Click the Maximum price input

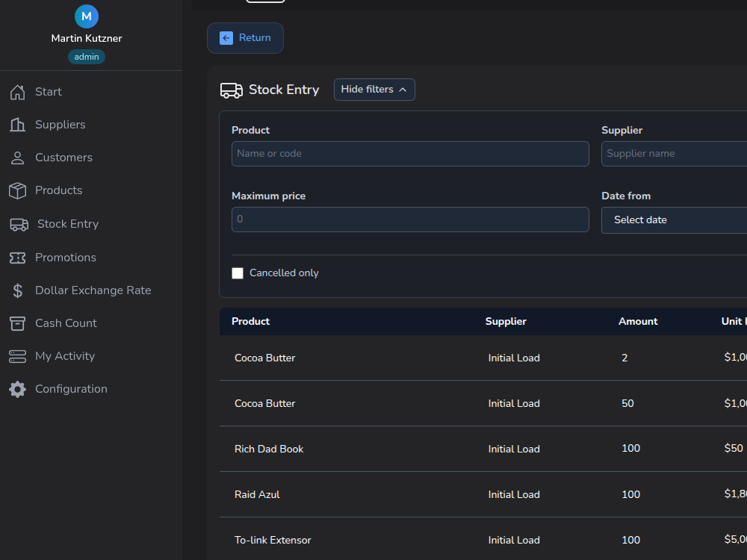point(410,220)
